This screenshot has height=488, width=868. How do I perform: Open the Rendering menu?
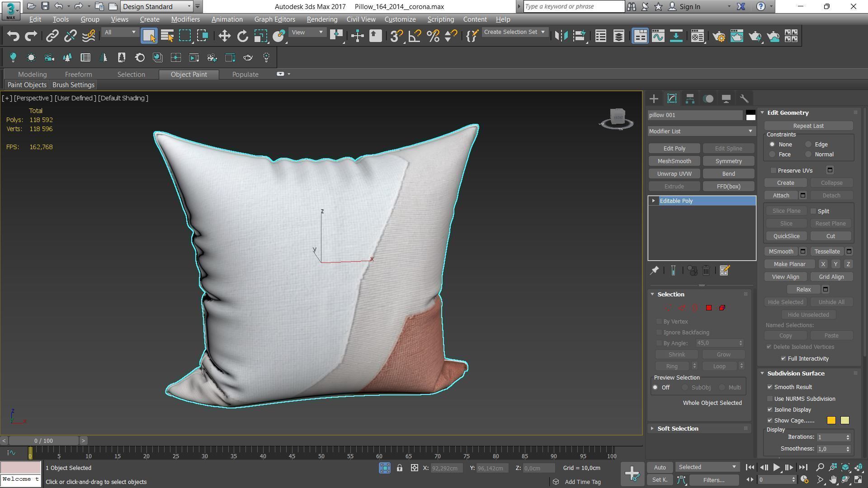coord(322,19)
